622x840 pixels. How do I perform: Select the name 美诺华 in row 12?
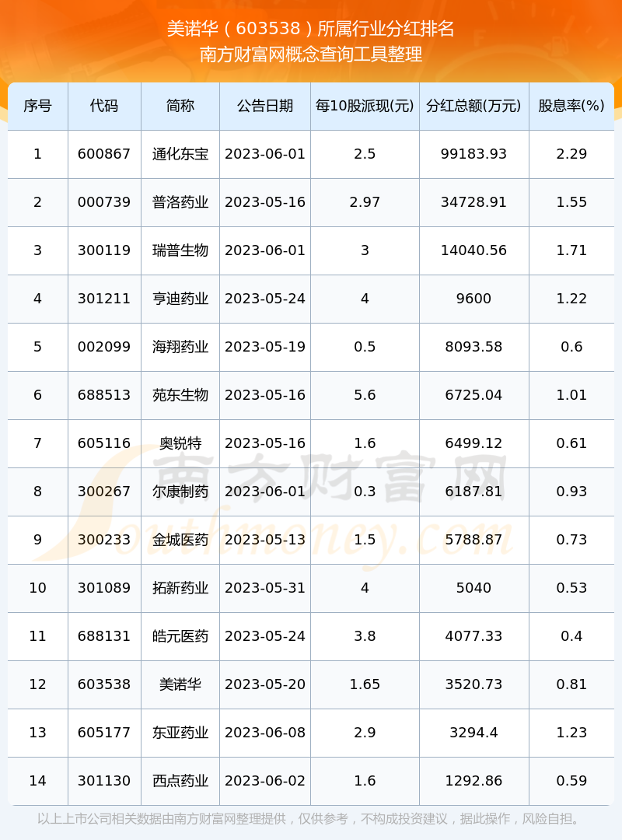[180, 684]
